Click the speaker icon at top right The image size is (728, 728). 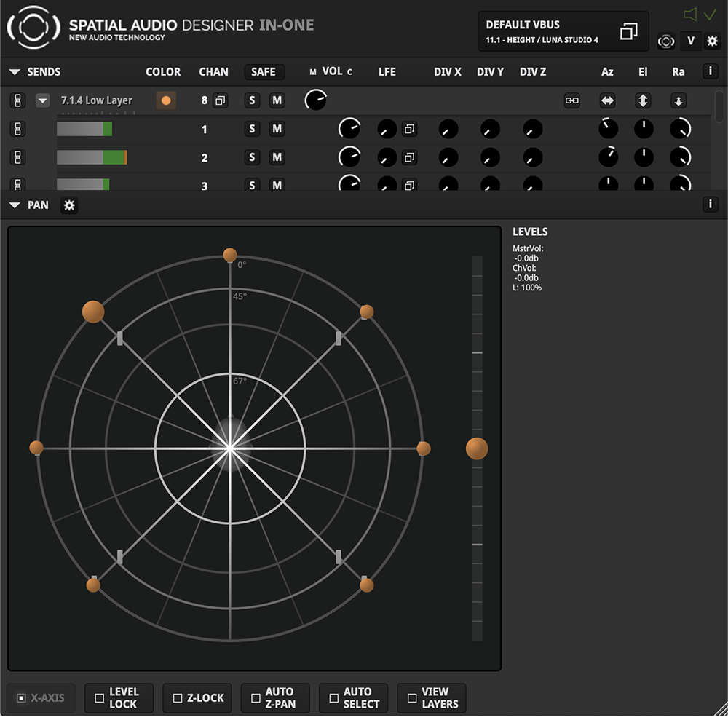click(x=690, y=15)
